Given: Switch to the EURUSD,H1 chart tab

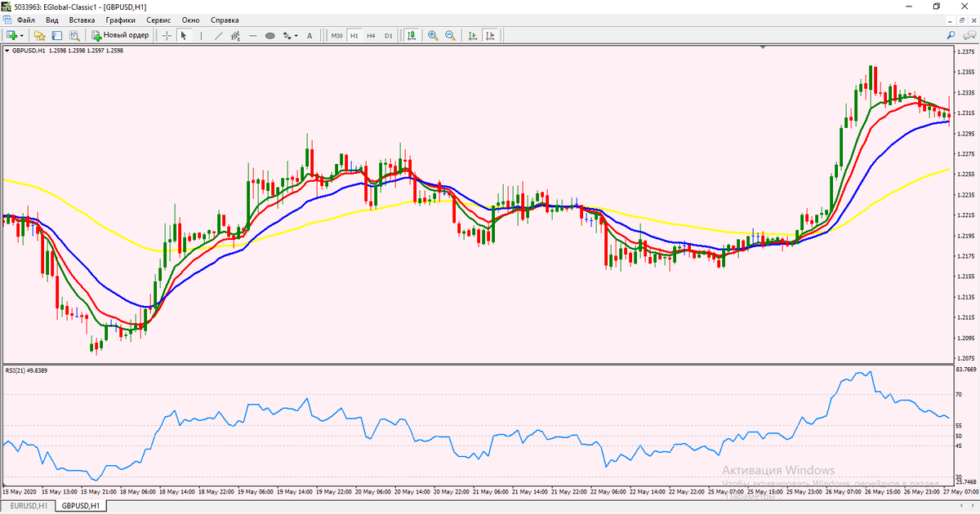Looking at the screenshot, I should 28,506.
